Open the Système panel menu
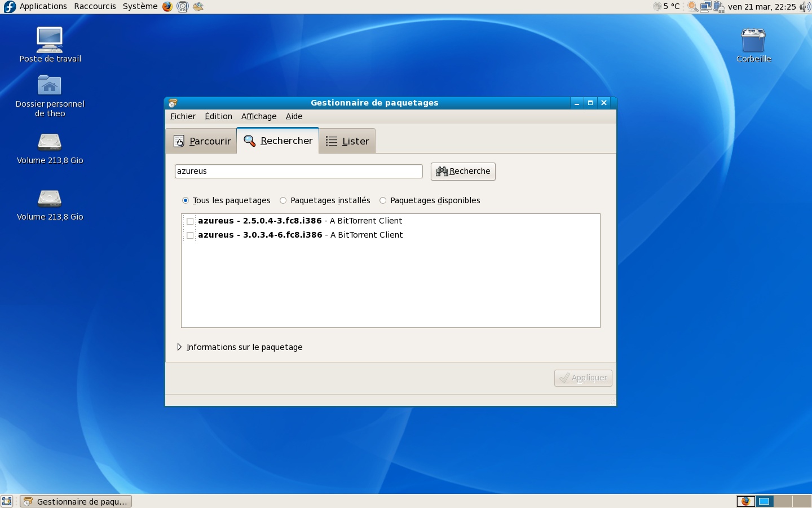The height and width of the screenshot is (508, 812). pyautogui.click(x=140, y=6)
